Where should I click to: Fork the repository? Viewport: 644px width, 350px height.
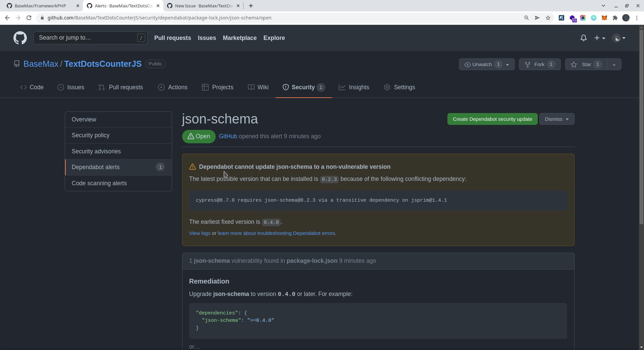539,64
